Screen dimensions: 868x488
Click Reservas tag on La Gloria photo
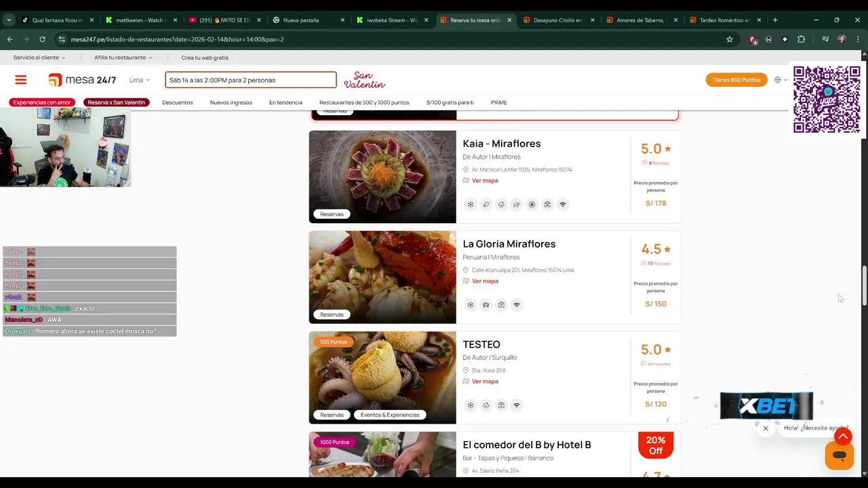[332, 314]
